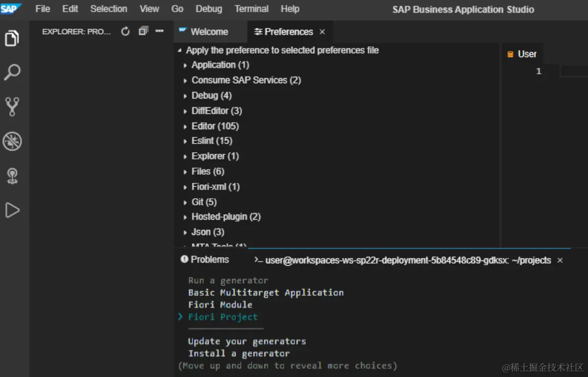
Task: Open the Source Control branch icon
Action: (x=12, y=106)
